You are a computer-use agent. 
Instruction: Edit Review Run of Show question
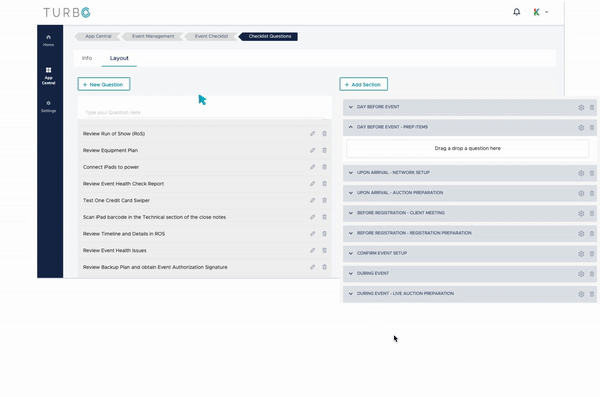[x=313, y=134]
